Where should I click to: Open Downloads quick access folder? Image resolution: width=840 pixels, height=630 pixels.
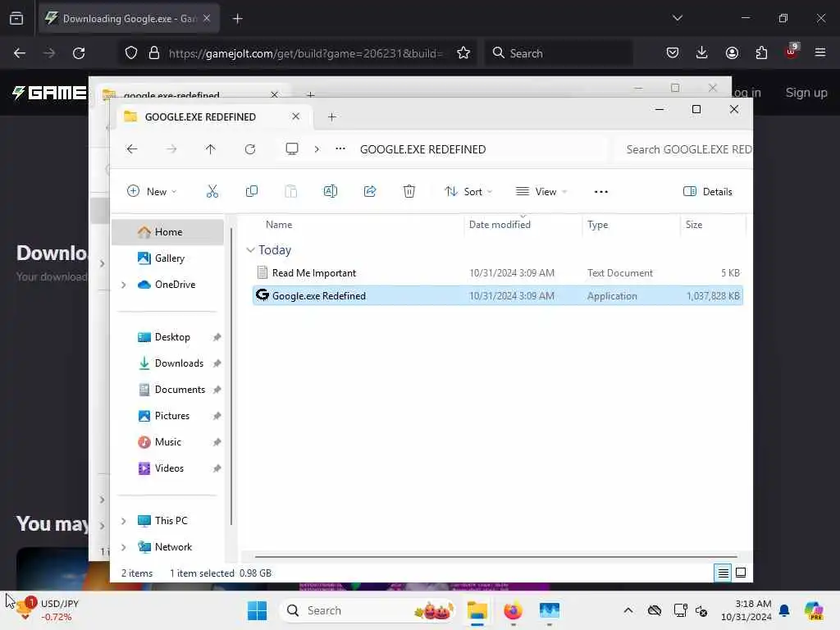point(179,363)
